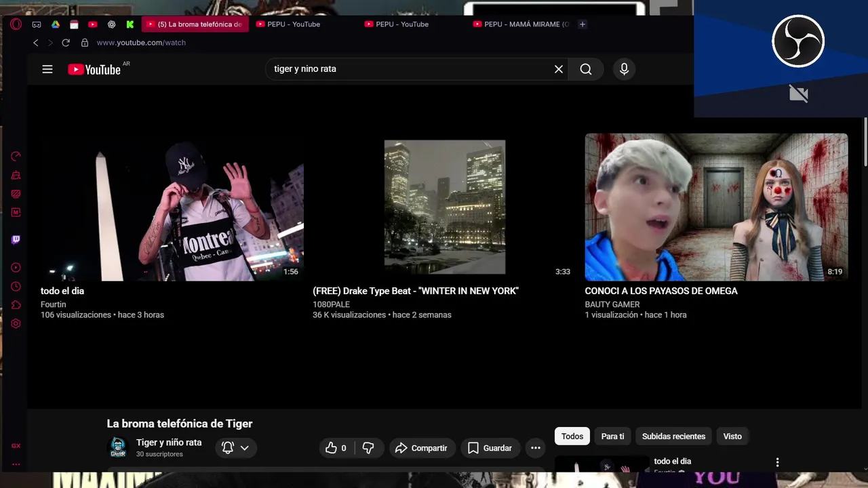Open the M sidebar panel
This screenshot has width=868, height=488.
[x=16, y=213]
